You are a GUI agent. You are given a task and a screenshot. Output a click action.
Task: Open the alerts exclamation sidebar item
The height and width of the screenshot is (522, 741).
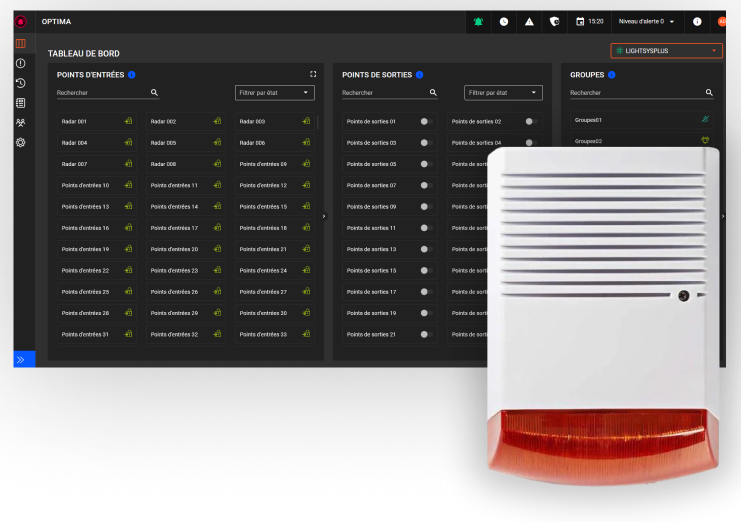[21, 63]
